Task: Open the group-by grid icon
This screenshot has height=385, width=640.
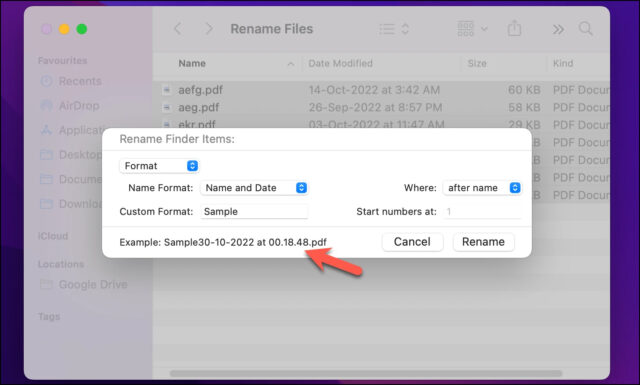Action: coord(472,29)
